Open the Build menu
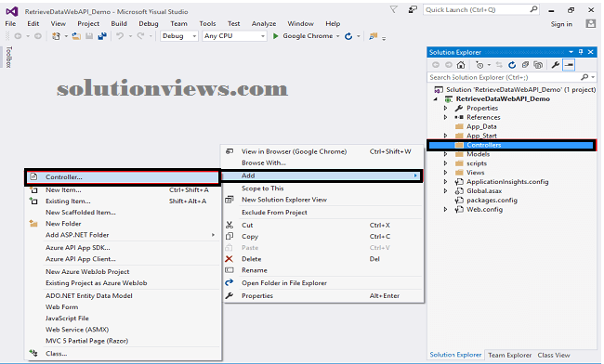 (119, 24)
